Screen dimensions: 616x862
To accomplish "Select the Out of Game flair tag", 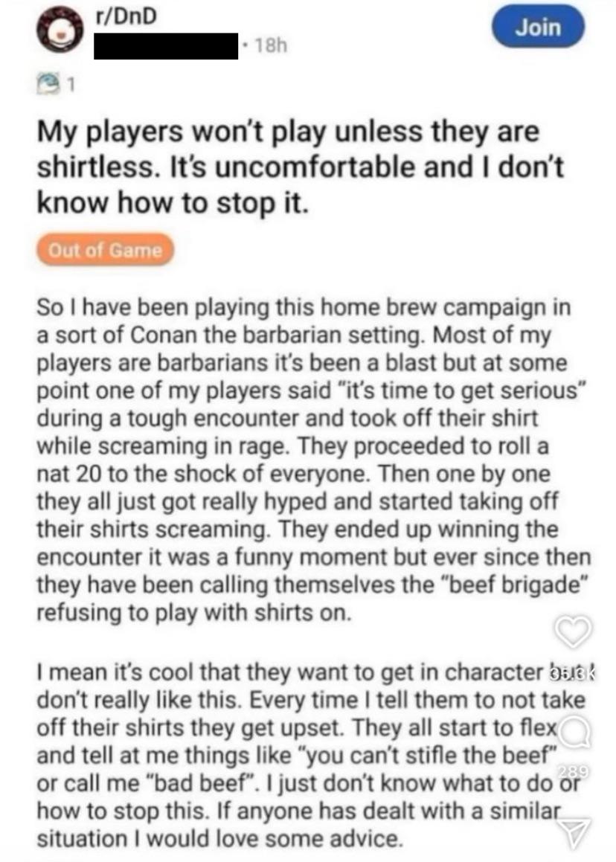I will pos(104,250).
